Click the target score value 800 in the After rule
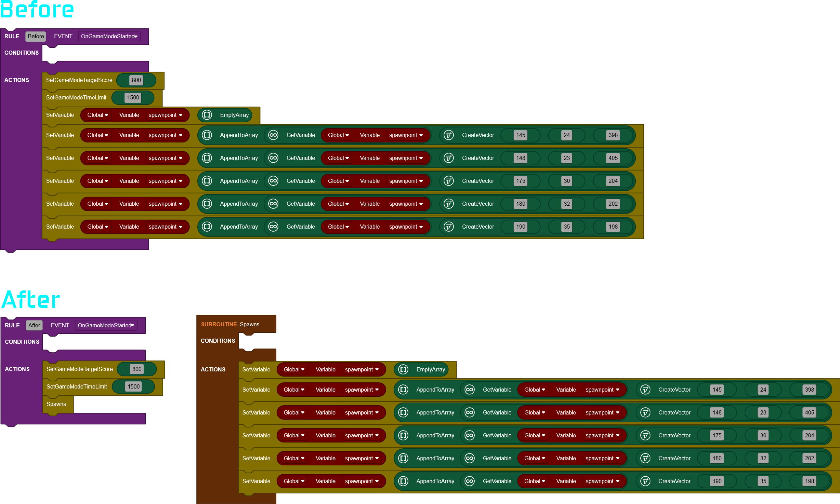The width and height of the screenshot is (840, 504). (137, 369)
